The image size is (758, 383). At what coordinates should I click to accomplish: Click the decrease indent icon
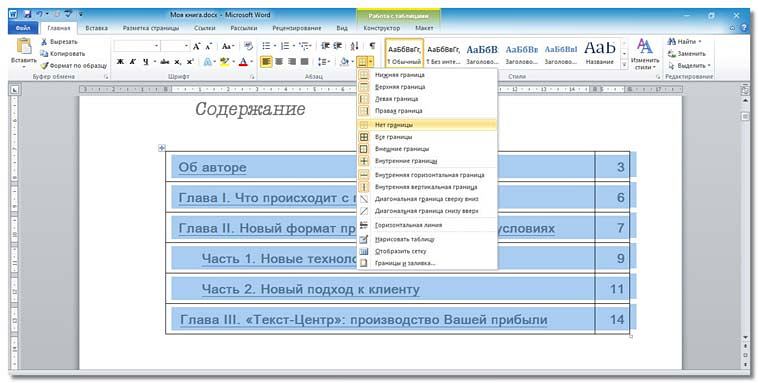click(325, 46)
